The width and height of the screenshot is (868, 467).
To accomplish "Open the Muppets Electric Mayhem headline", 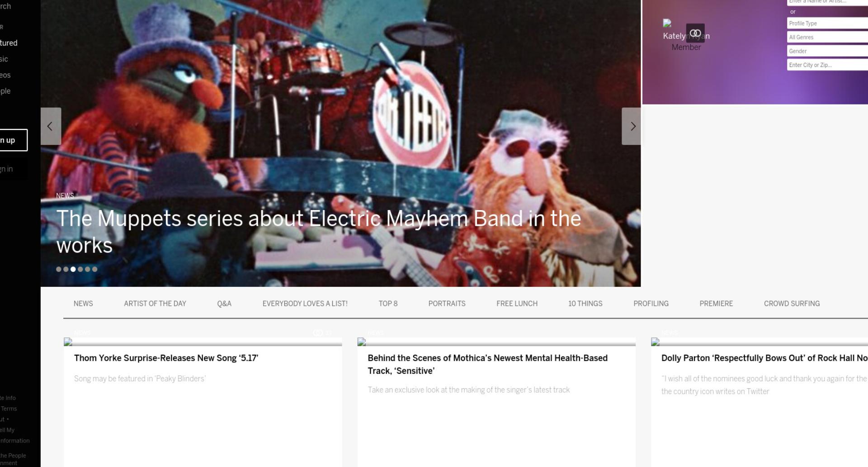I will tap(318, 232).
